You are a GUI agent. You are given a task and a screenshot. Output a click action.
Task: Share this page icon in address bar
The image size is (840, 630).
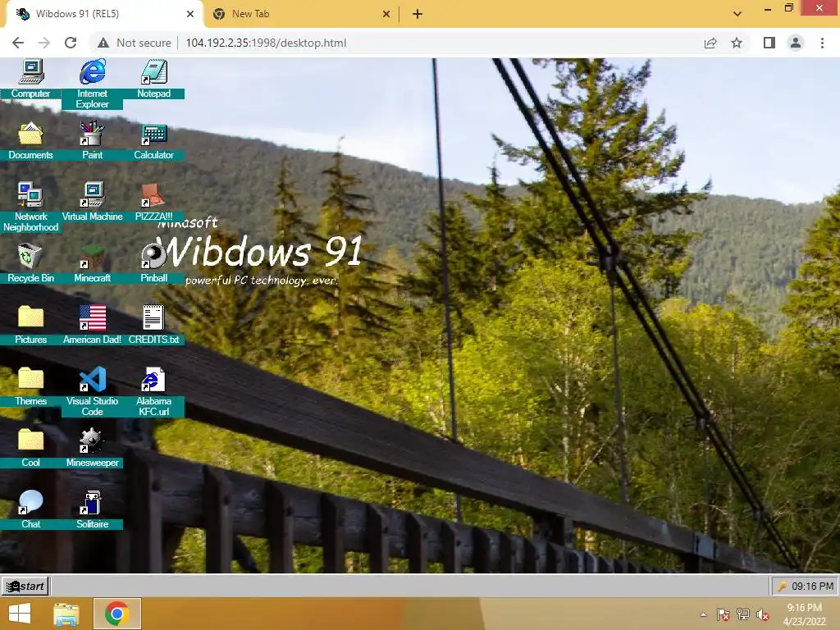pyautogui.click(x=710, y=43)
